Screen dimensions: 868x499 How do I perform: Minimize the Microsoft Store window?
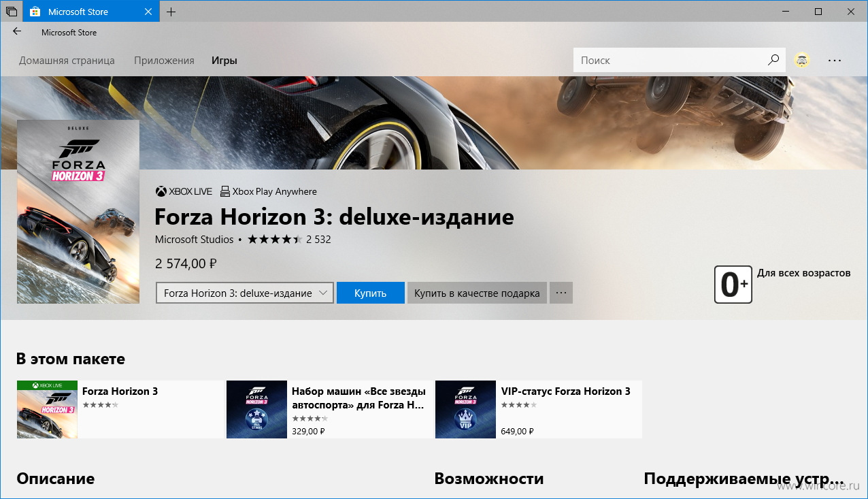[787, 12]
